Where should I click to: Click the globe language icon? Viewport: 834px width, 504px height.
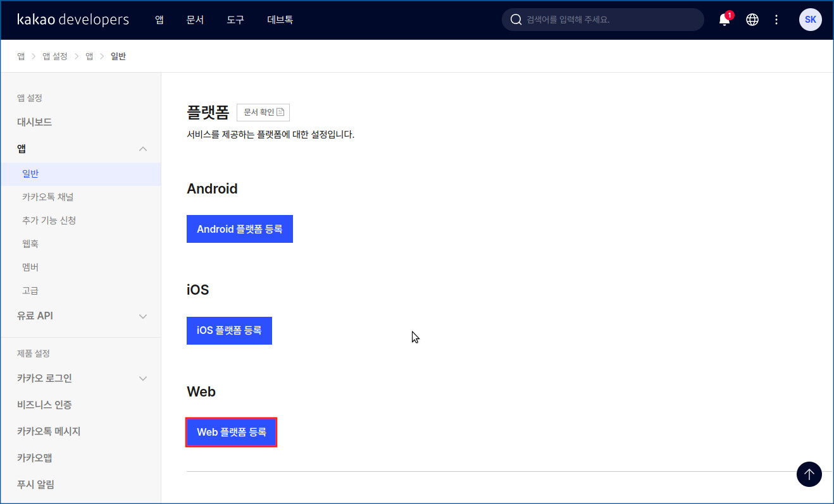pos(752,20)
